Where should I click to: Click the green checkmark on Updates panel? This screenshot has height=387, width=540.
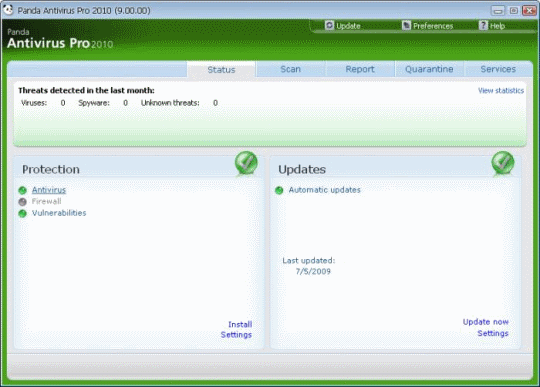coord(503,163)
